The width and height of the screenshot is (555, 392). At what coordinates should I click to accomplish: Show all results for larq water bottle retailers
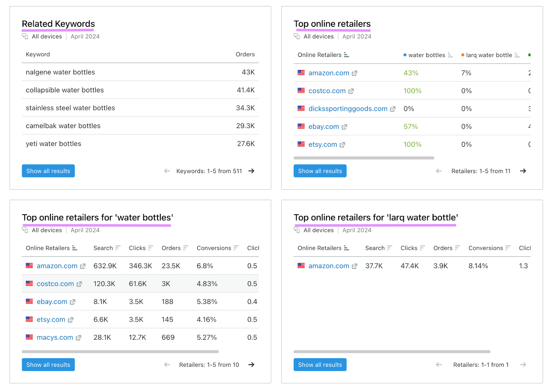click(x=320, y=365)
